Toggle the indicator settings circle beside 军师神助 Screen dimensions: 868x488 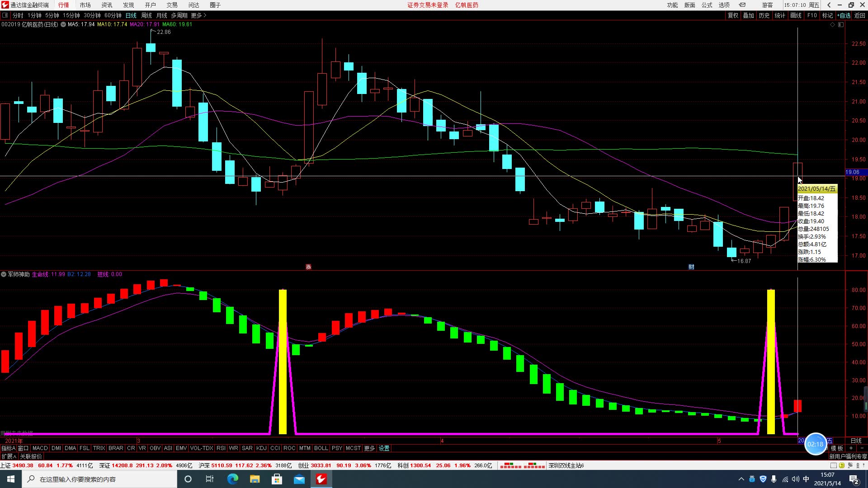(4, 274)
